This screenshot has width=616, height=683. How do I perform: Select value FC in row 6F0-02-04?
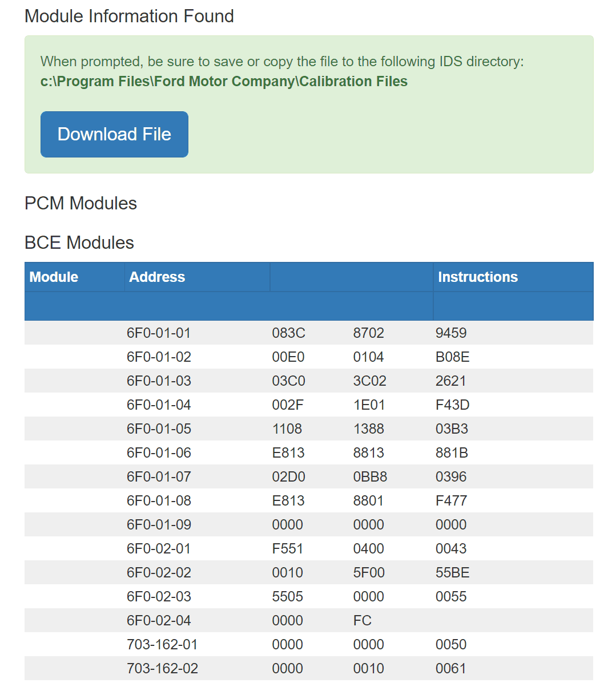tap(363, 620)
